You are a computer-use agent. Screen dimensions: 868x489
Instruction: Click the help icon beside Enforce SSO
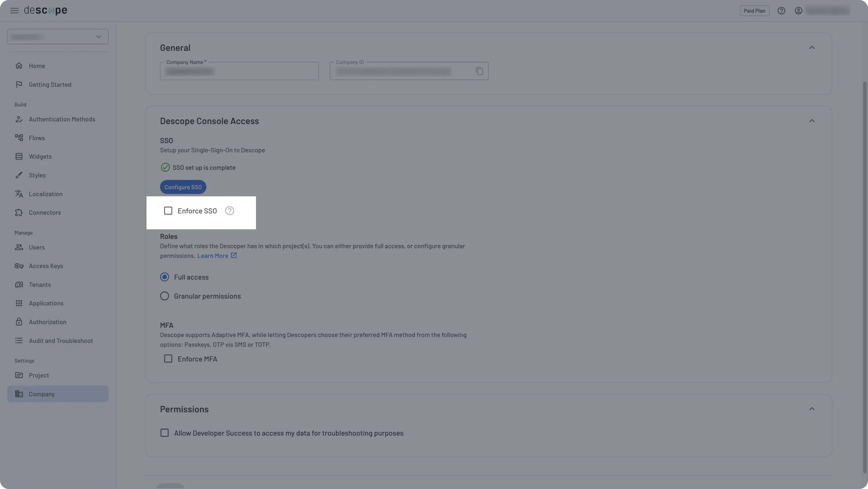229,211
